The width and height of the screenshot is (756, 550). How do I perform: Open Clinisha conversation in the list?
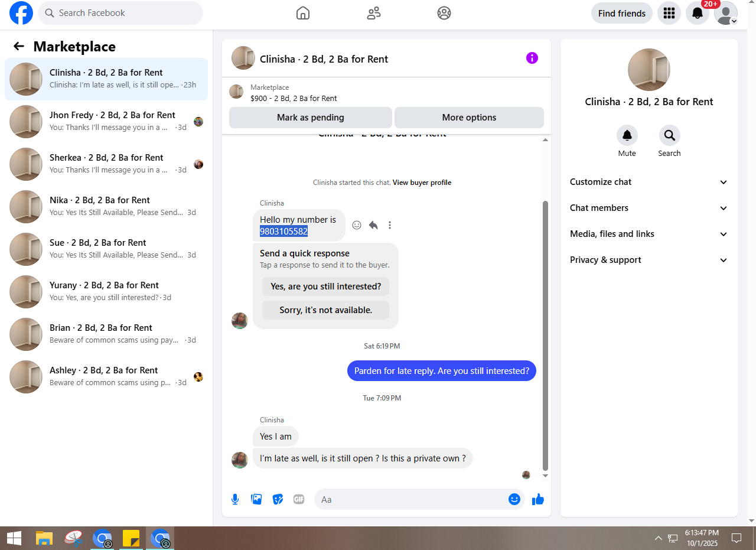coord(106,79)
